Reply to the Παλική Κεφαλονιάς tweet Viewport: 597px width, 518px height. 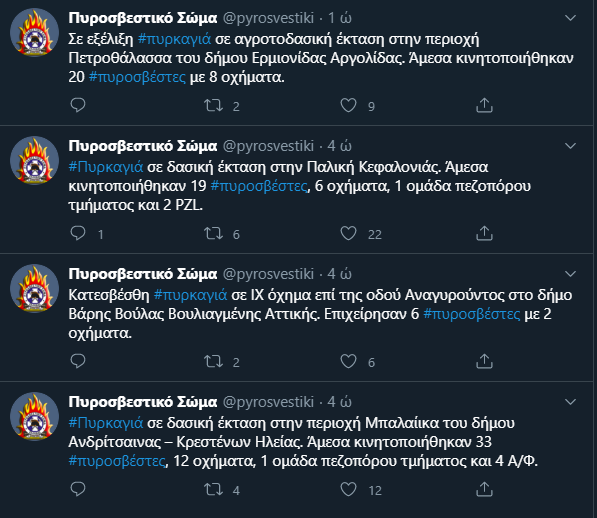pos(78,233)
